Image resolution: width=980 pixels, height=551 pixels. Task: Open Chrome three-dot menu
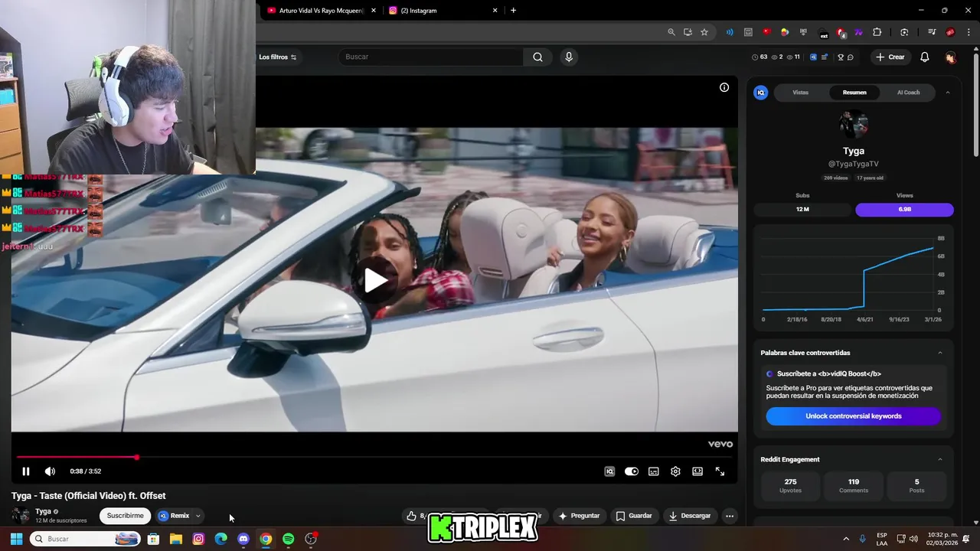click(x=969, y=32)
